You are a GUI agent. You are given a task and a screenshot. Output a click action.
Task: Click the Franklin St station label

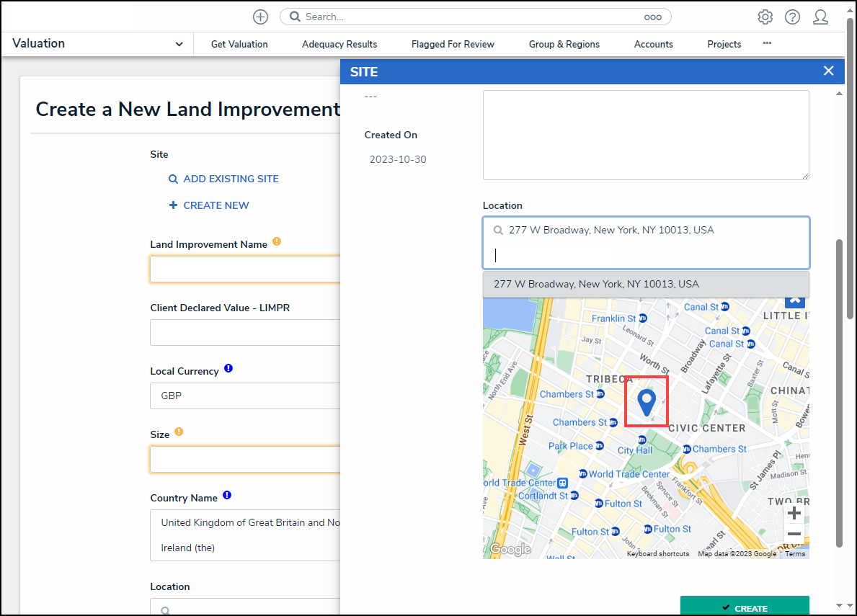tap(614, 318)
